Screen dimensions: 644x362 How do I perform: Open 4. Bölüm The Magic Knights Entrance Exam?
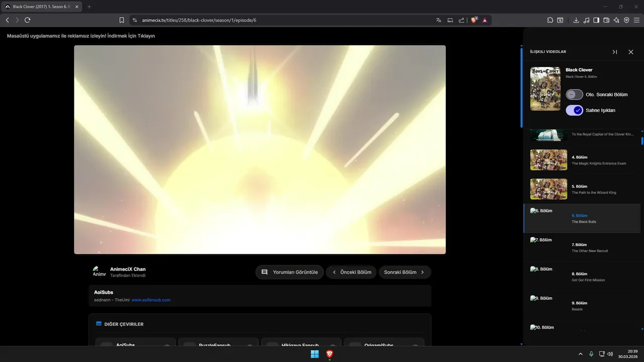582,160
